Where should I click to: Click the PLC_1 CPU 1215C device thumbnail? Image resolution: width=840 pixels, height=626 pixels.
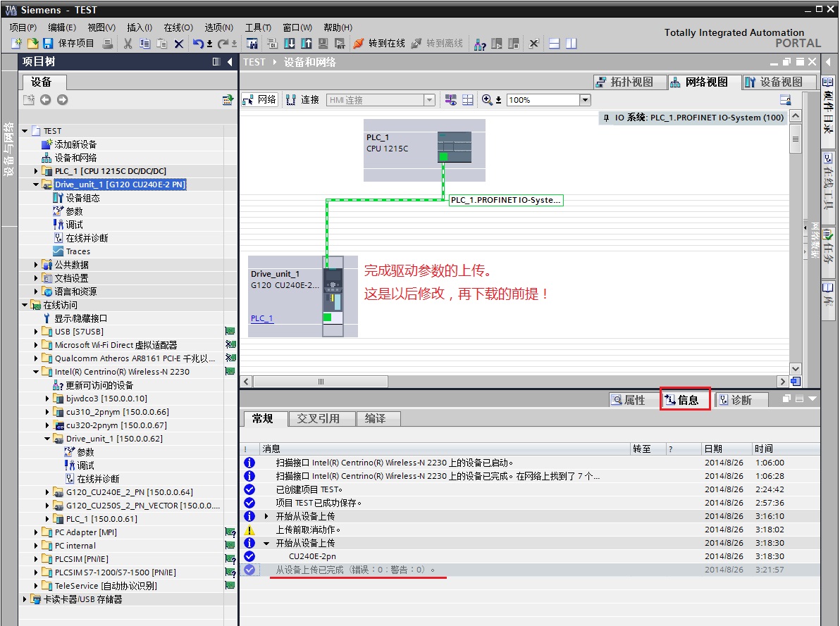tap(455, 146)
